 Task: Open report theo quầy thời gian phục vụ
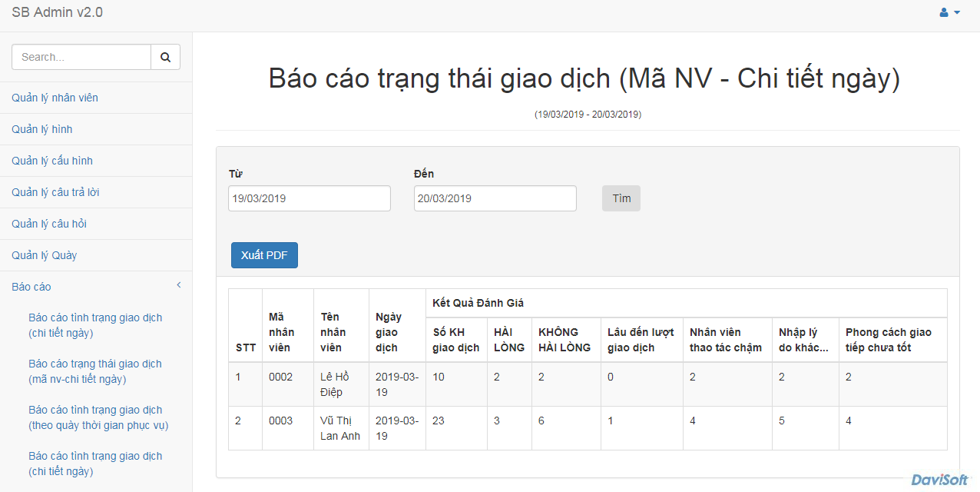(98, 417)
